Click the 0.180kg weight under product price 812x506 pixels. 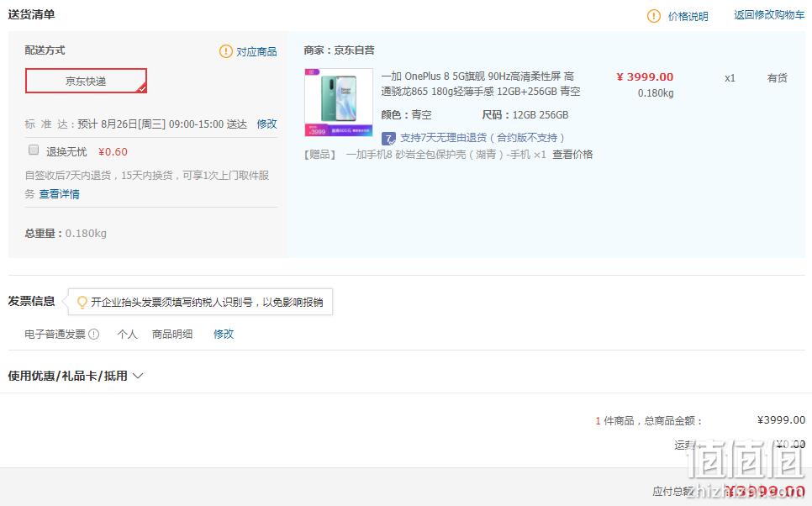[656, 93]
